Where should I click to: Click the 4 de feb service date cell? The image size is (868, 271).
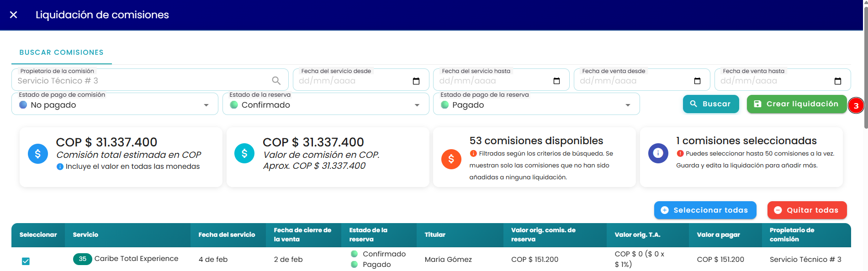pyautogui.click(x=213, y=260)
